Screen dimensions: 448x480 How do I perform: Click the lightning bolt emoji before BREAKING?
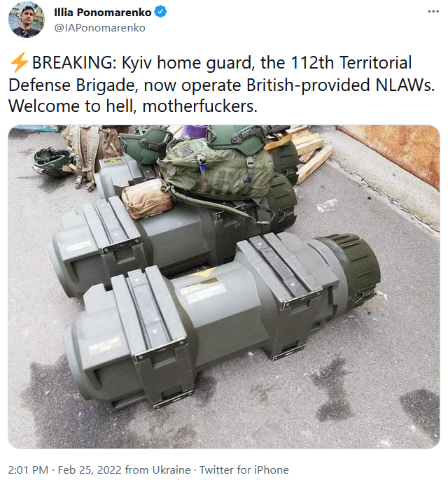20,62
